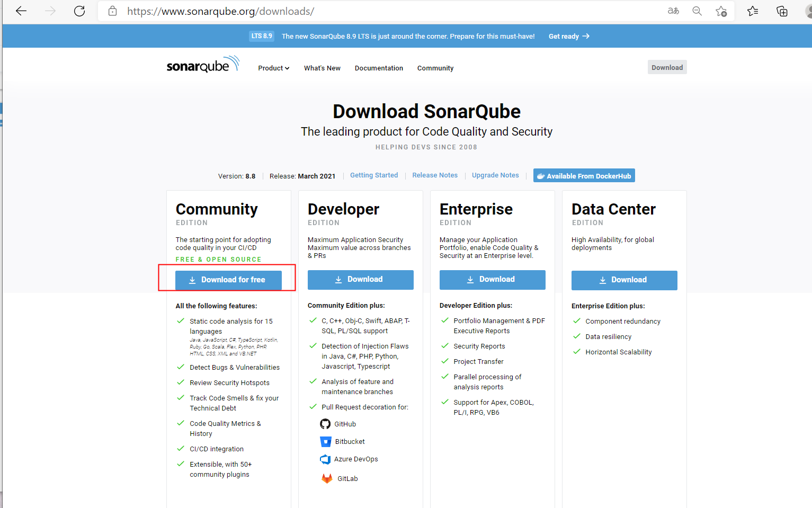The height and width of the screenshot is (508, 812).
Task: Click Download for free Community button
Action: click(x=228, y=280)
